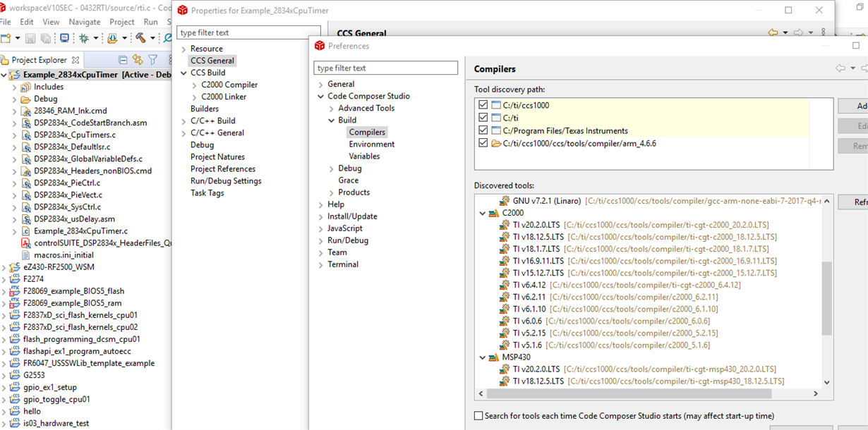Click the C2000 compiler group icon
Image resolution: width=868 pixels, height=430 pixels.
[494, 213]
